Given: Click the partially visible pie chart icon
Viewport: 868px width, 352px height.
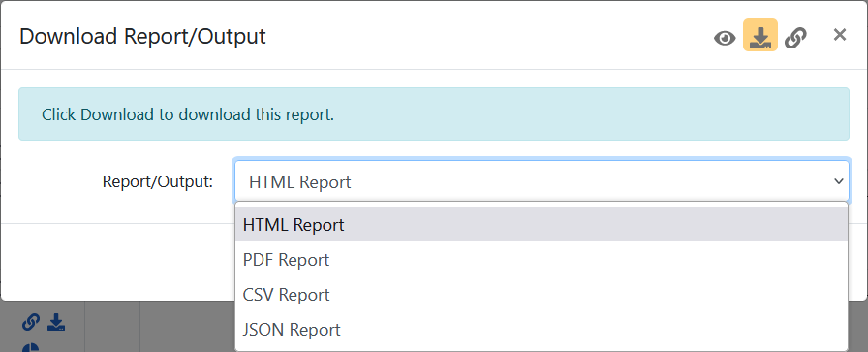Looking at the screenshot, I should tap(31, 347).
